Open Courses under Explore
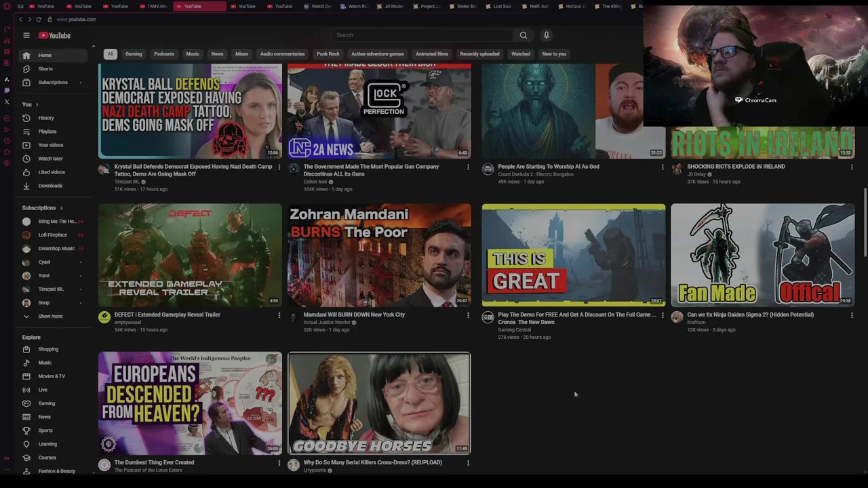868x488 pixels. pos(53,457)
